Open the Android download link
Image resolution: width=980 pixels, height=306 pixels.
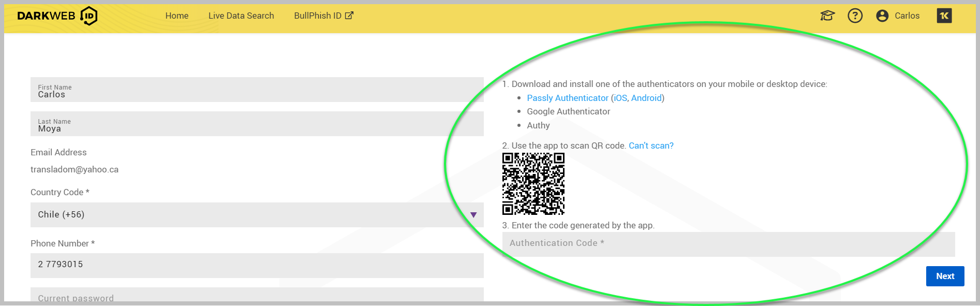[x=646, y=98]
